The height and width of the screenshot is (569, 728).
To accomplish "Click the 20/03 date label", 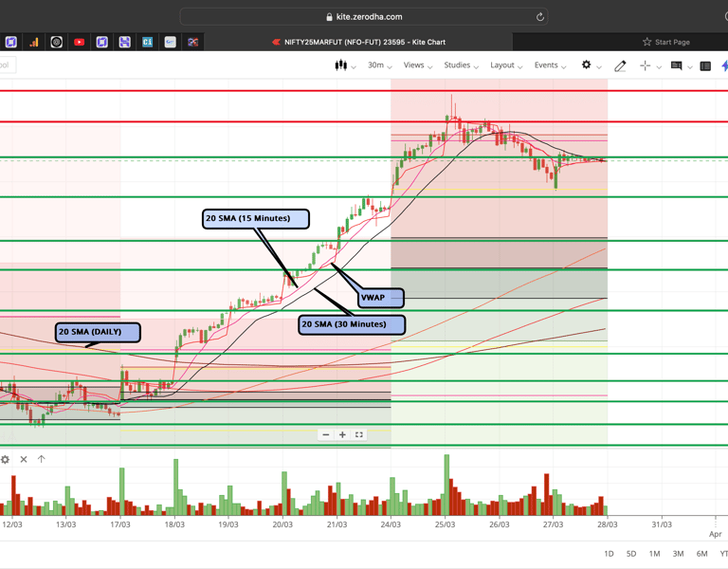I will (282, 524).
